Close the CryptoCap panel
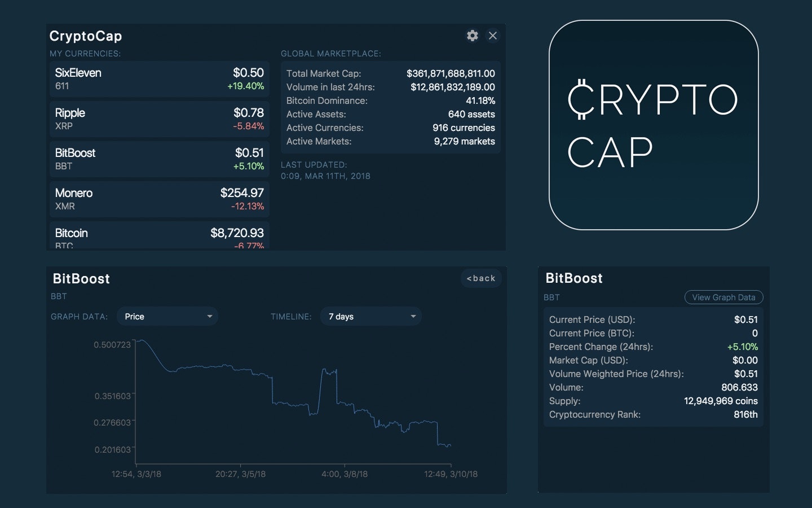The height and width of the screenshot is (508, 812). (493, 36)
